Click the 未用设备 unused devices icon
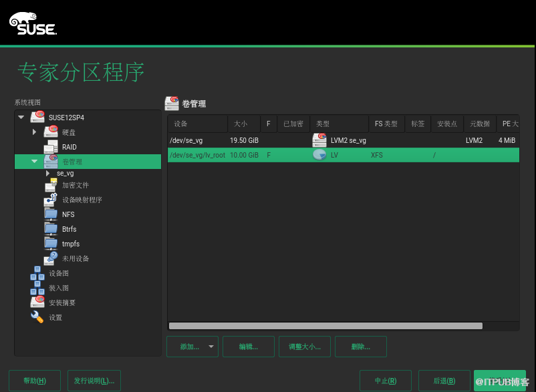 pos(51,258)
